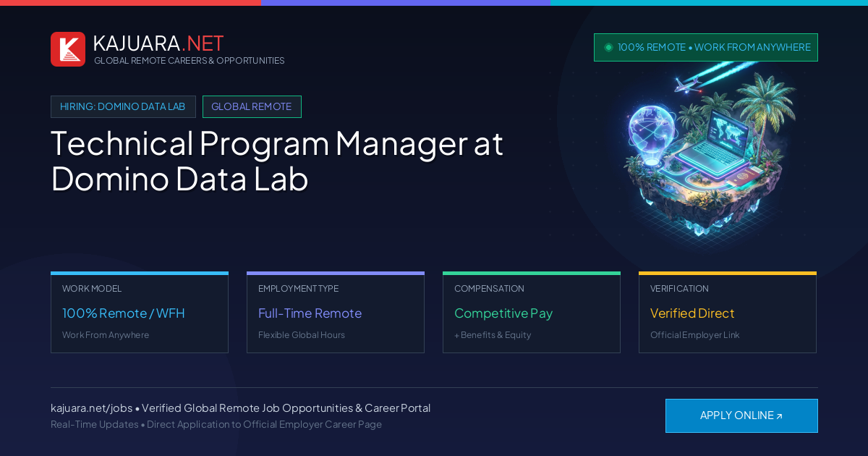Click the Apply Online button
Viewport: 868px width, 456px height.
click(x=741, y=415)
